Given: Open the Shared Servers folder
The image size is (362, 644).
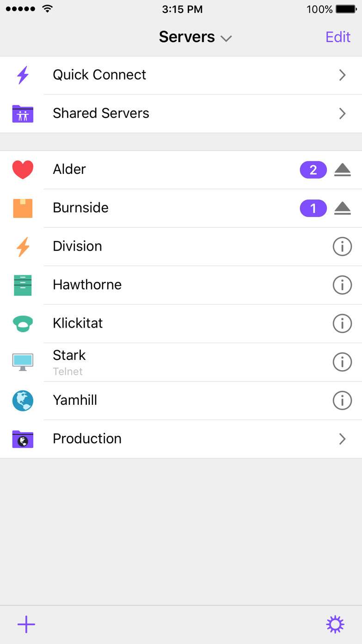Looking at the screenshot, I should [x=101, y=113].
